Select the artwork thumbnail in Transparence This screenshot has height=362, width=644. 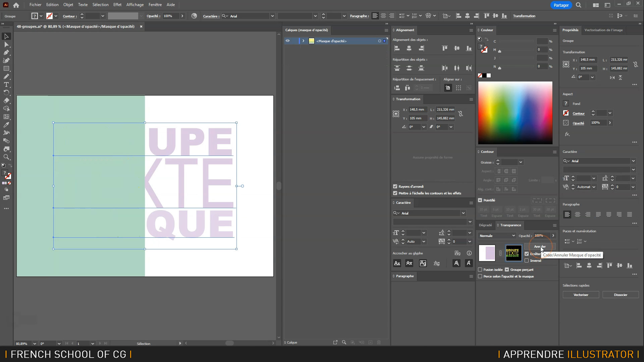pos(487,253)
